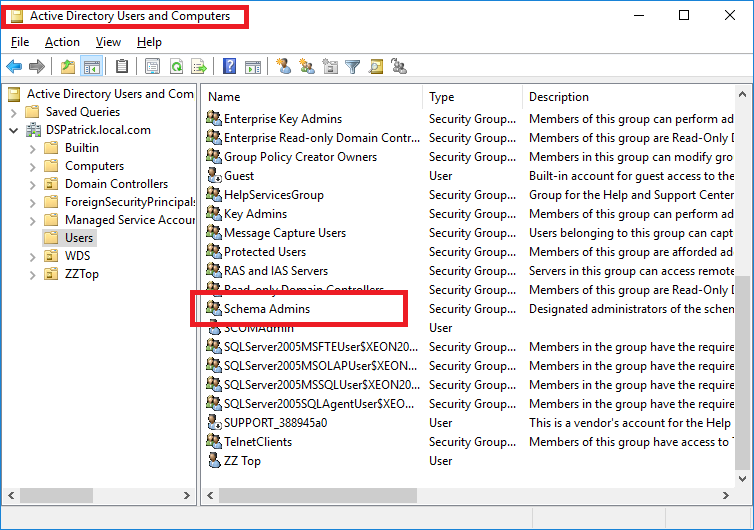Expand the Managed Service Accounts node

pyautogui.click(x=32, y=221)
